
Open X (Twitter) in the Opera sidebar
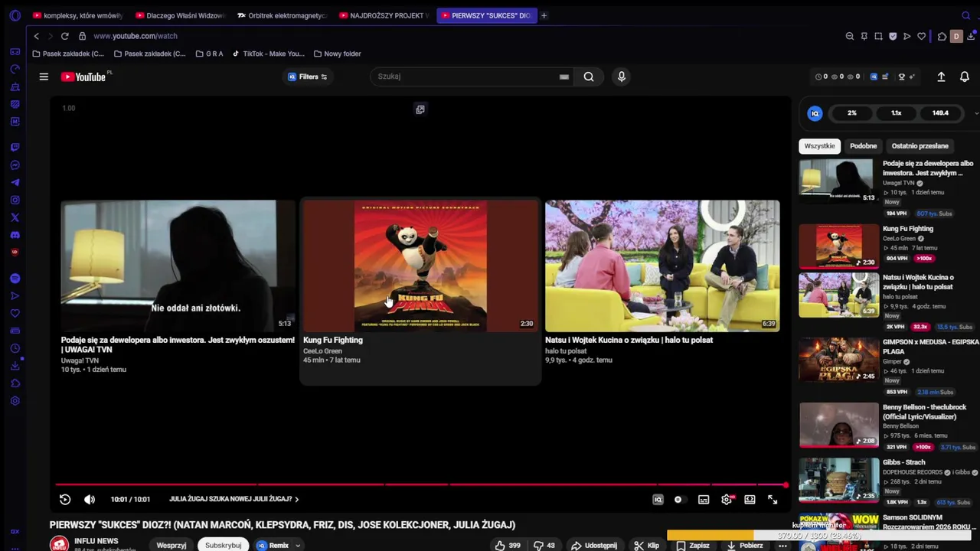tap(15, 218)
